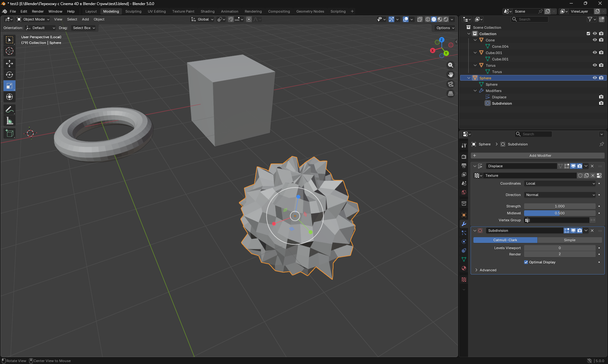The width and height of the screenshot is (608, 364).
Task: Open the Material properties tab icon
Action: point(464,268)
